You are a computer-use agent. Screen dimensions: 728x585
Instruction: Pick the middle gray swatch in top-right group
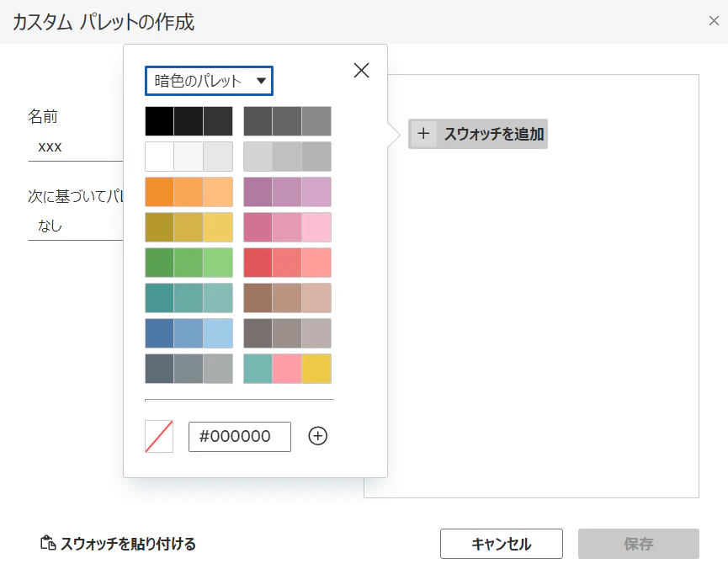click(x=287, y=121)
